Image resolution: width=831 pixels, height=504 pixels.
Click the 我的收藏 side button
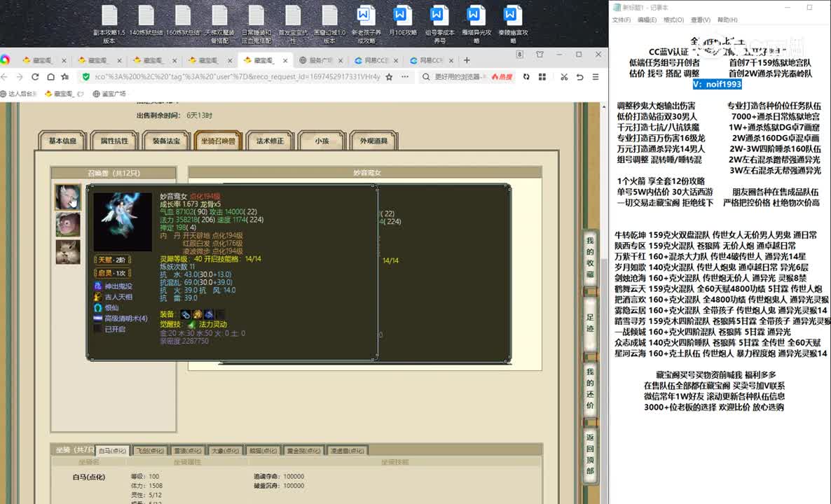point(590,258)
